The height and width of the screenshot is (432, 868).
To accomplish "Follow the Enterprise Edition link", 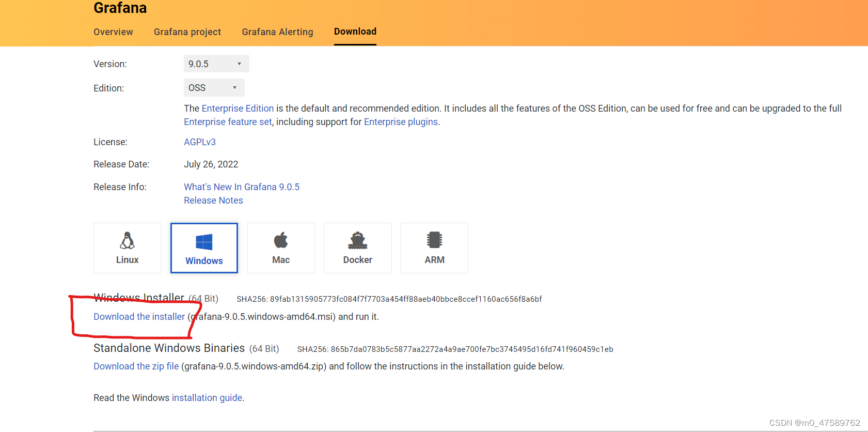I will pyautogui.click(x=238, y=109).
